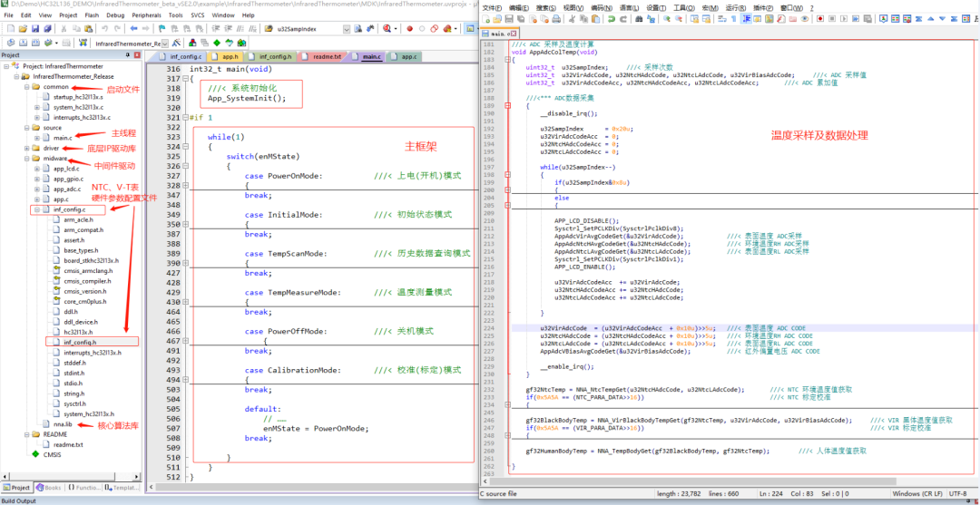Viewport: 980px width, 505px height.
Task: Click the Paste icon in Keil toolbar
Action: (x=89, y=29)
